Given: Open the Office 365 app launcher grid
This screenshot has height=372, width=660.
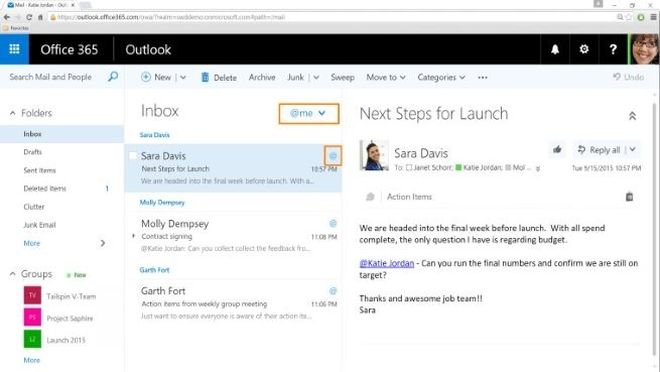Looking at the screenshot, I should pos(14,49).
